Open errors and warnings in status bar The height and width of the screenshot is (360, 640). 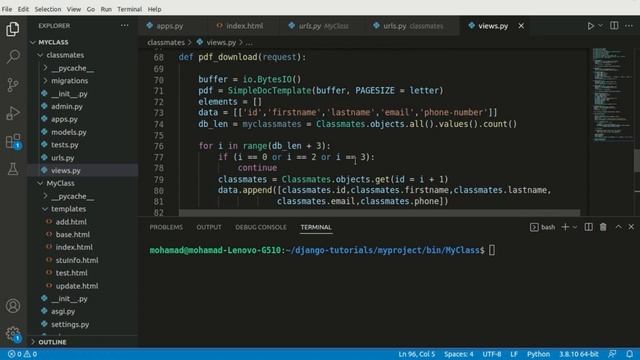[22, 354]
